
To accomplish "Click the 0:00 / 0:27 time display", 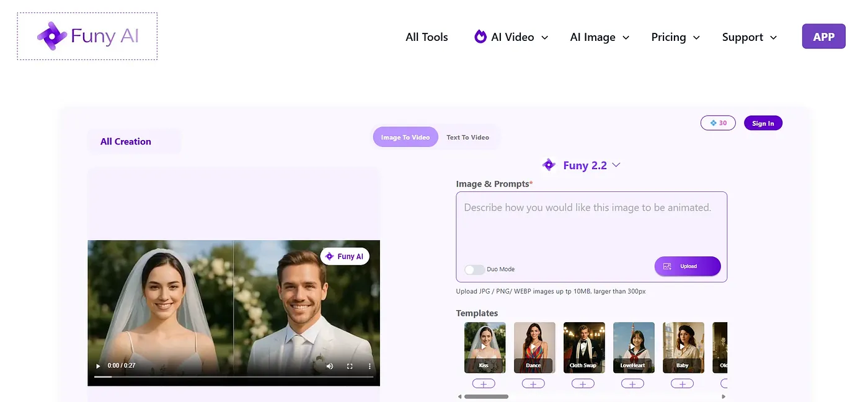I will [122, 366].
